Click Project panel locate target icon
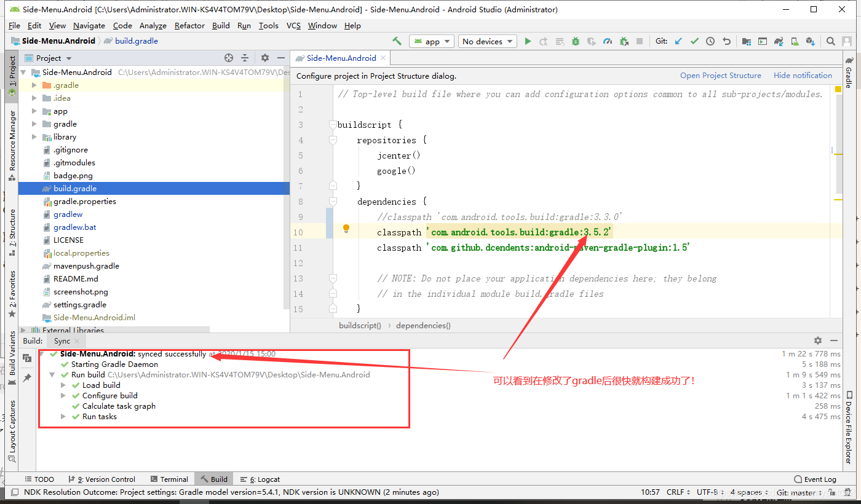This screenshot has height=504, width=861. click(x=229, y=58)
